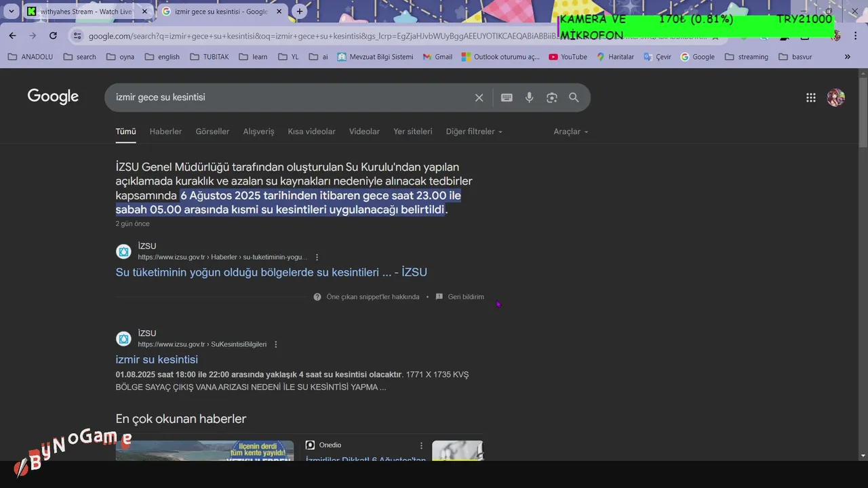Screen dimensions: 868x488
Task: Open more options for first İZSU result
Action: (x=317, y=258)
